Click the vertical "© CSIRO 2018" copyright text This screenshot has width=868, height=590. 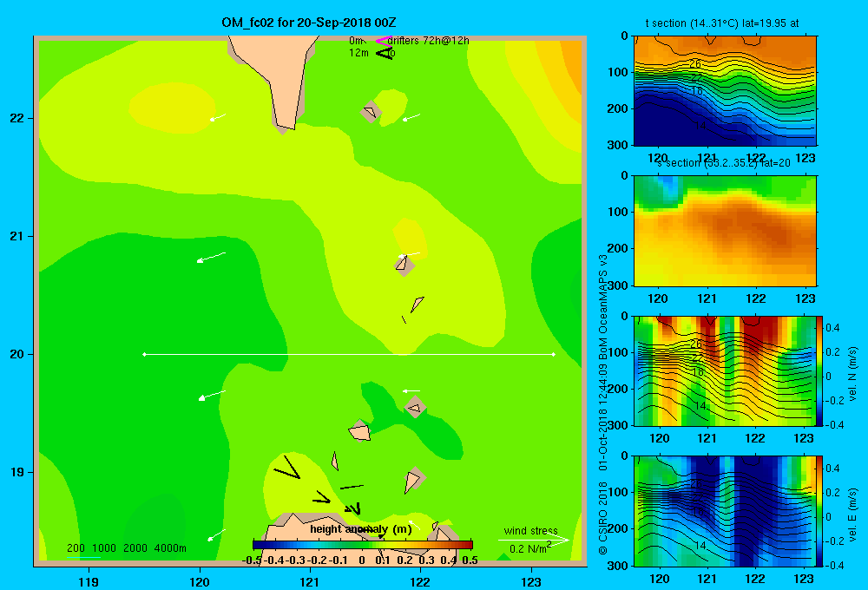pos(603,518)
